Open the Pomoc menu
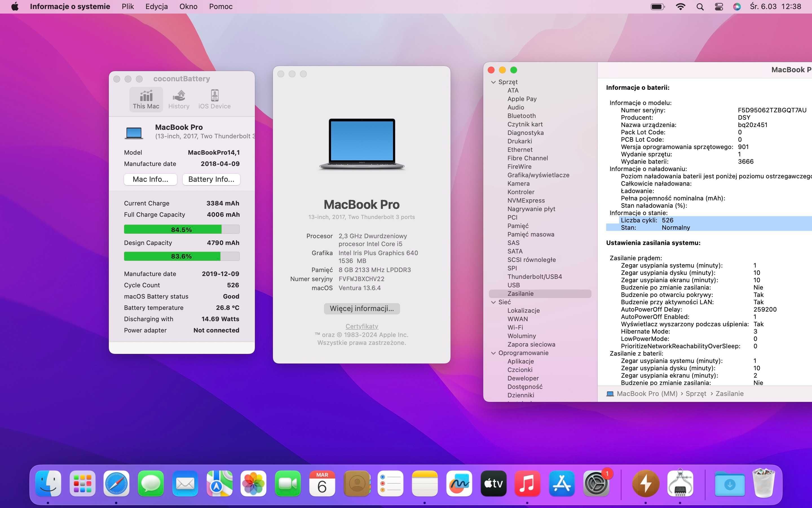The width and height of the screenshot is (812, 508). [x=221, y=6]
